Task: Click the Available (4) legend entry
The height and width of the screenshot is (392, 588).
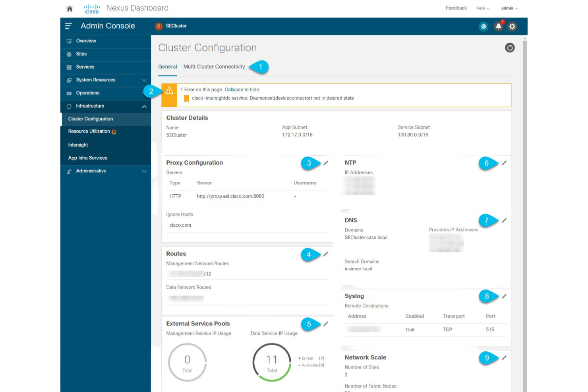Action: click(311, 365)
